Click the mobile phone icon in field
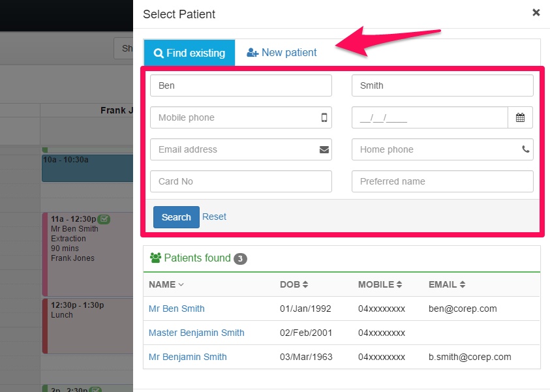 324,117
